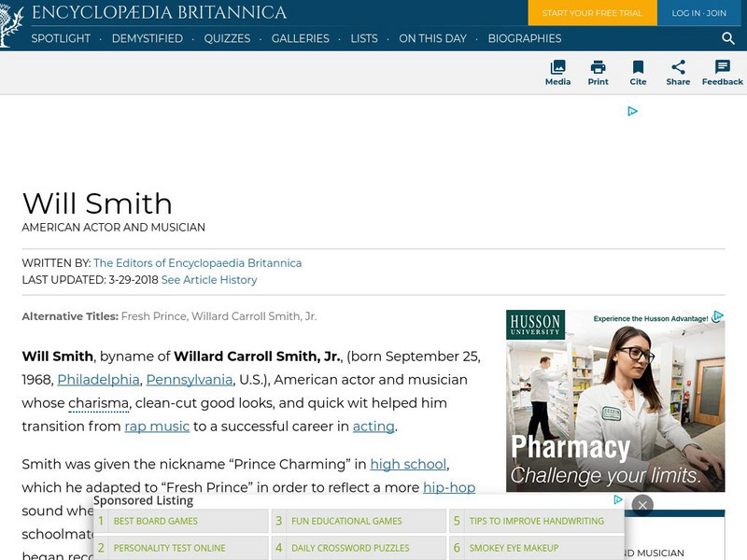Open the rap music link
The image size is (747, 560).
[157, 427]
